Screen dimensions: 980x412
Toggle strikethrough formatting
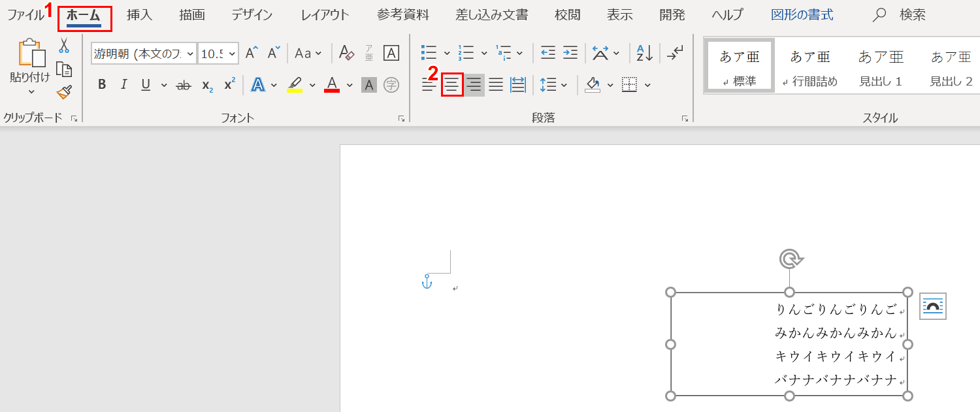pos(184,85)
